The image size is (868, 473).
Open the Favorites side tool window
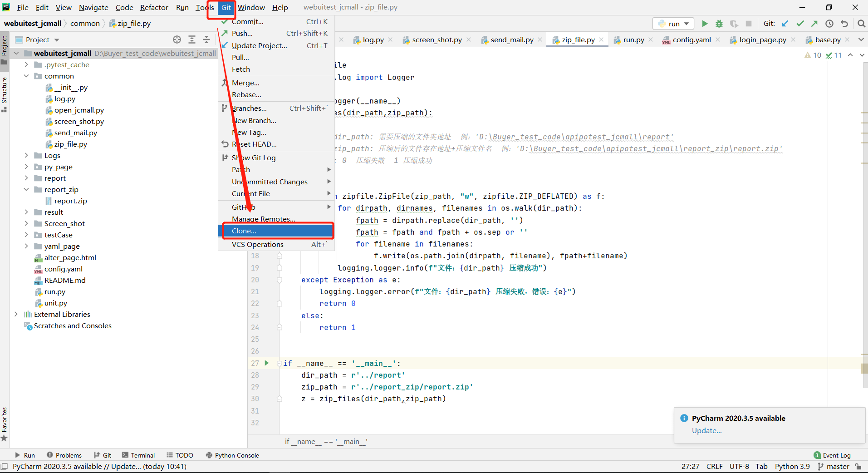coord(5,424)
